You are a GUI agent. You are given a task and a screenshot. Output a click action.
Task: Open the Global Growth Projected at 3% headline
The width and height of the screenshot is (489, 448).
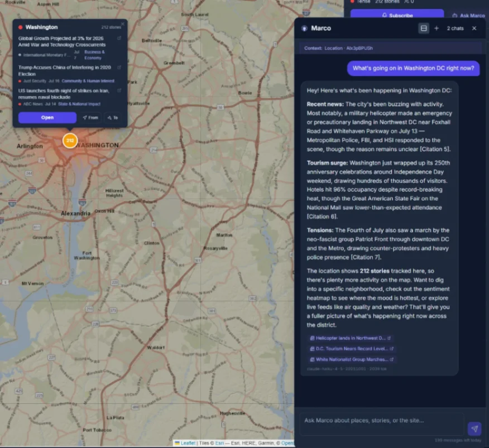62,41
